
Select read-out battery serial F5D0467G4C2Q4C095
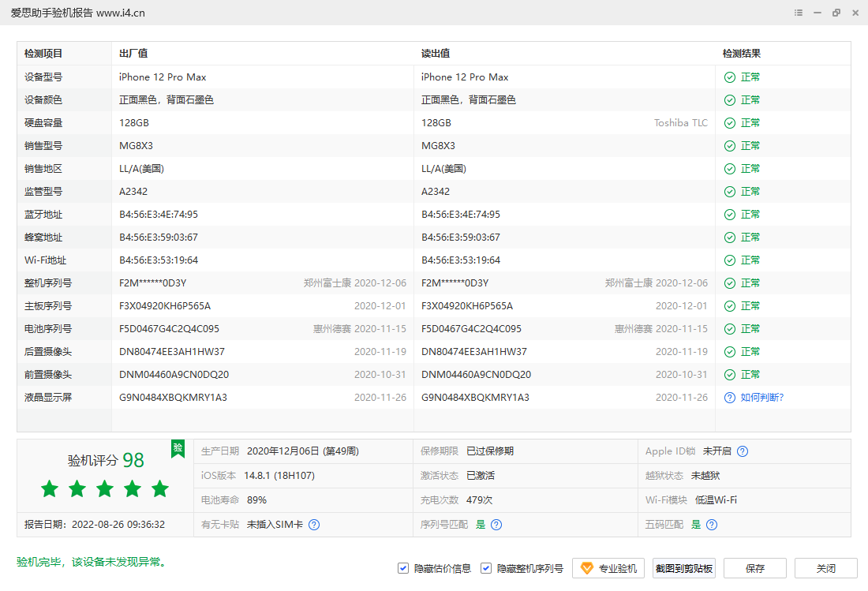click(x=472, y=329)
